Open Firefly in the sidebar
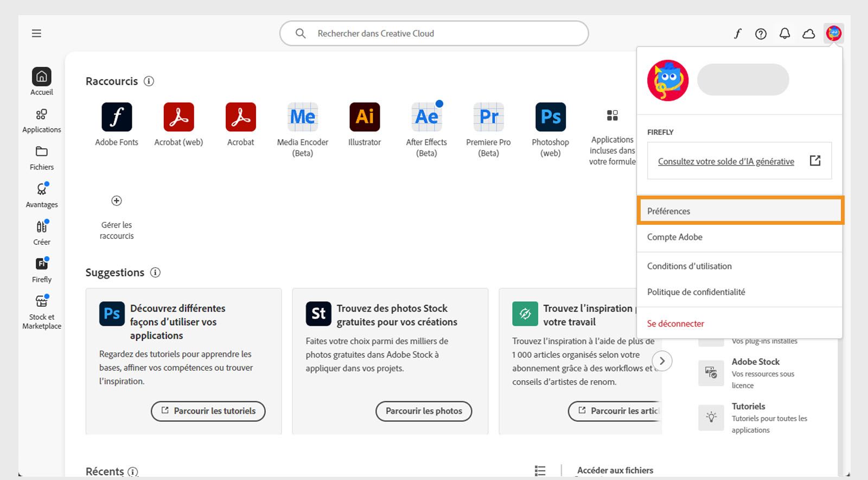 pos(42,270)
